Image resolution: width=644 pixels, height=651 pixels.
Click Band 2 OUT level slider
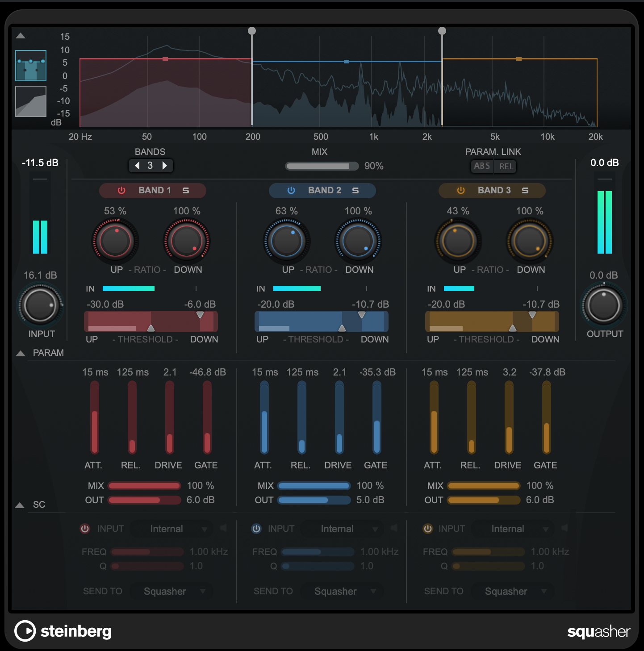[314, 500]
